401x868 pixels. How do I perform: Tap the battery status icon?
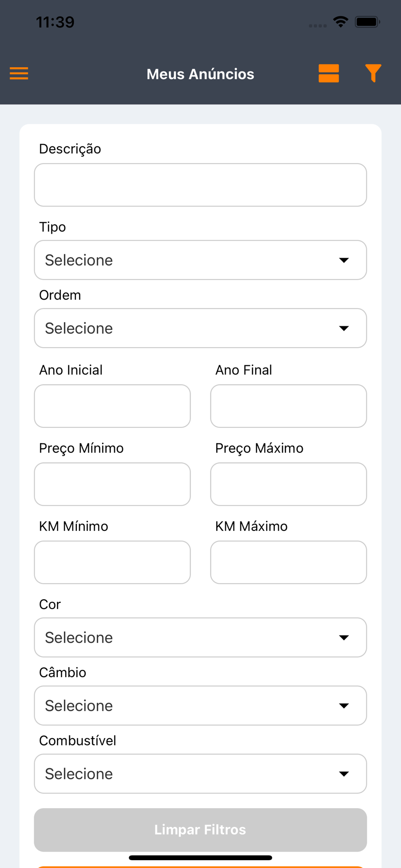(x=367, y=22)
